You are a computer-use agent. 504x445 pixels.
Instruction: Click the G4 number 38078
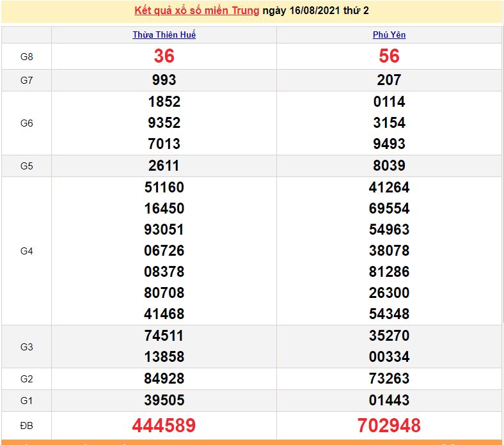coord(389,251)
